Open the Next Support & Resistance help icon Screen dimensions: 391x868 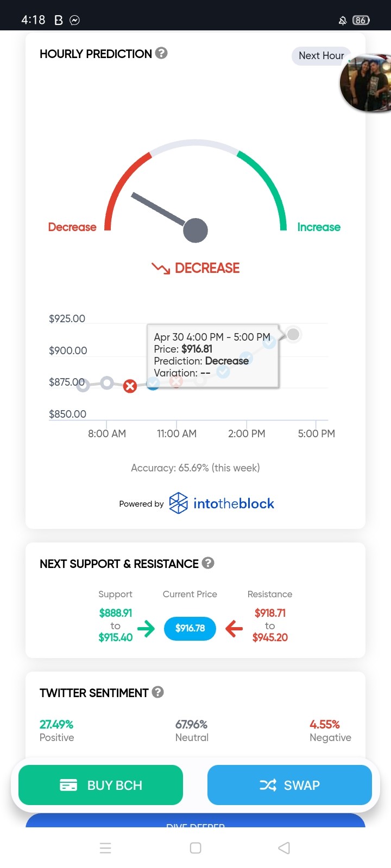coord(208,563)
